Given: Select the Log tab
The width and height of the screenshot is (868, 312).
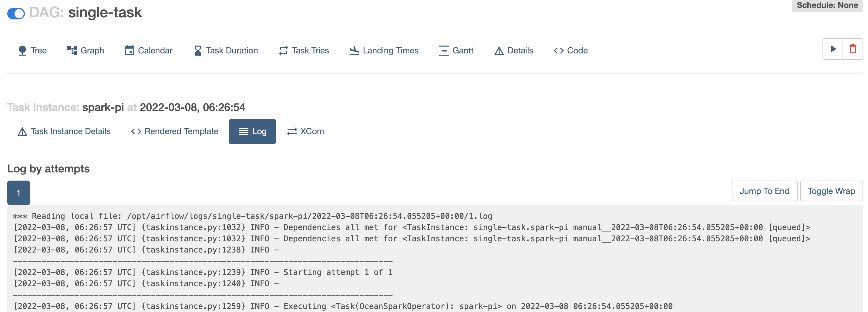Looking at the screenshot, I should click(x=252, y=131).
